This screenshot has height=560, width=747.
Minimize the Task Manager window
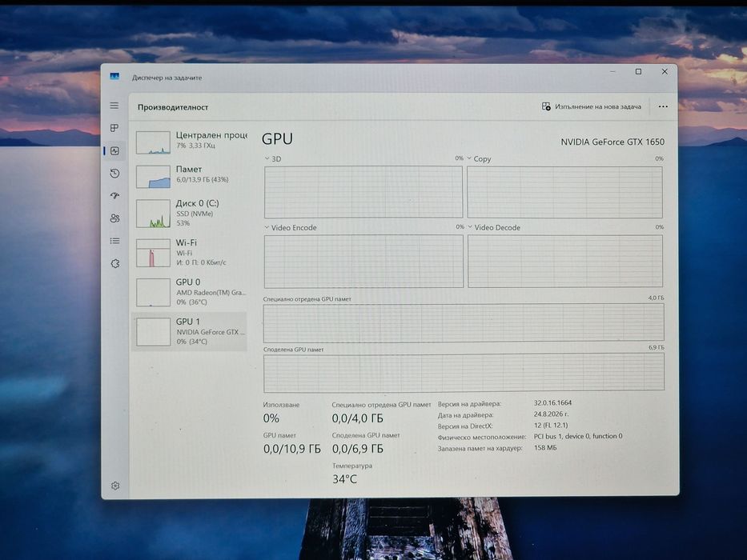[x=612, y=71]
